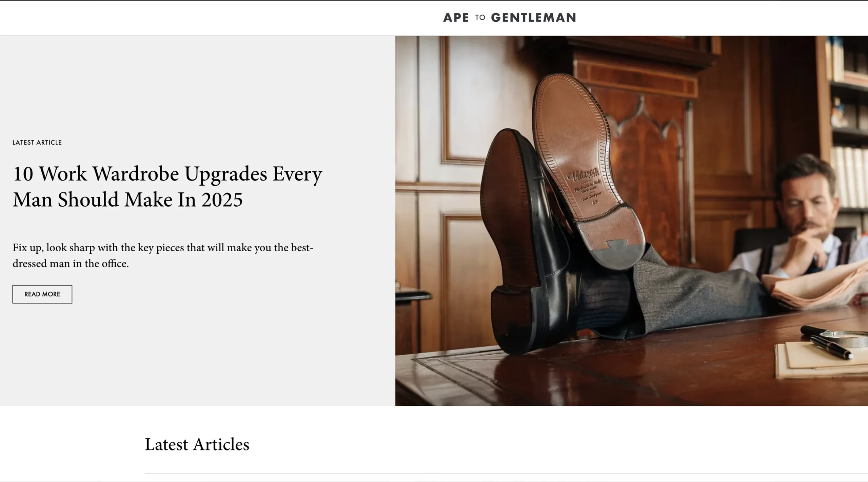Click the small TO in the logo
Viewport: 868px width, 482px height.
[480, 18]
